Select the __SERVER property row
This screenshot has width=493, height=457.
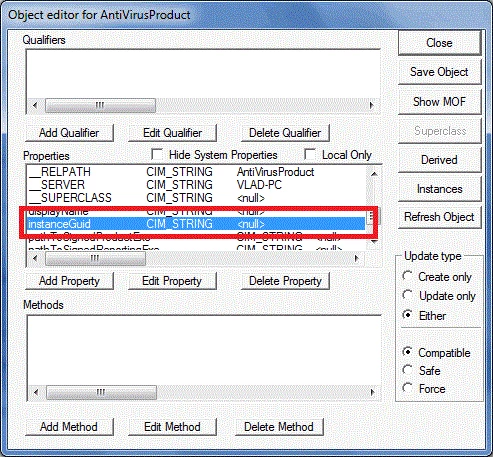point(197,185)
